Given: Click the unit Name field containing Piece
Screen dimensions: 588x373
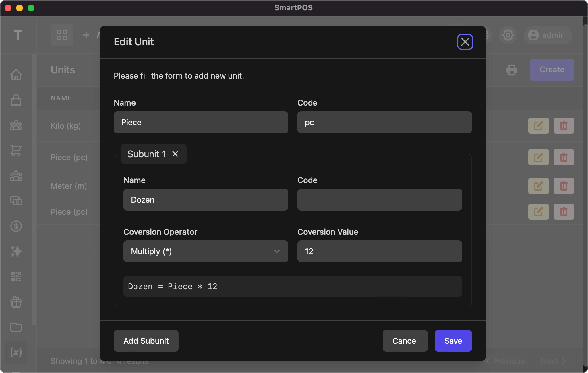Looking at the screenshot, I should point(201,122).
